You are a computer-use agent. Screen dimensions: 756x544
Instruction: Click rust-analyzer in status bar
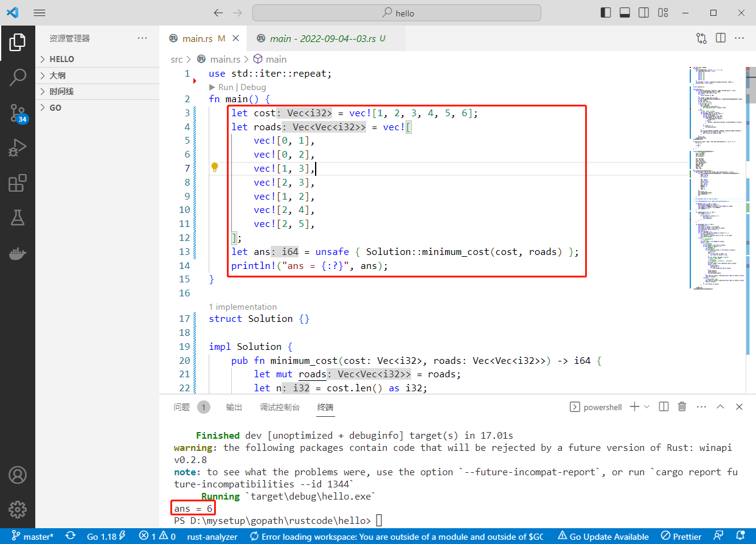211,536
